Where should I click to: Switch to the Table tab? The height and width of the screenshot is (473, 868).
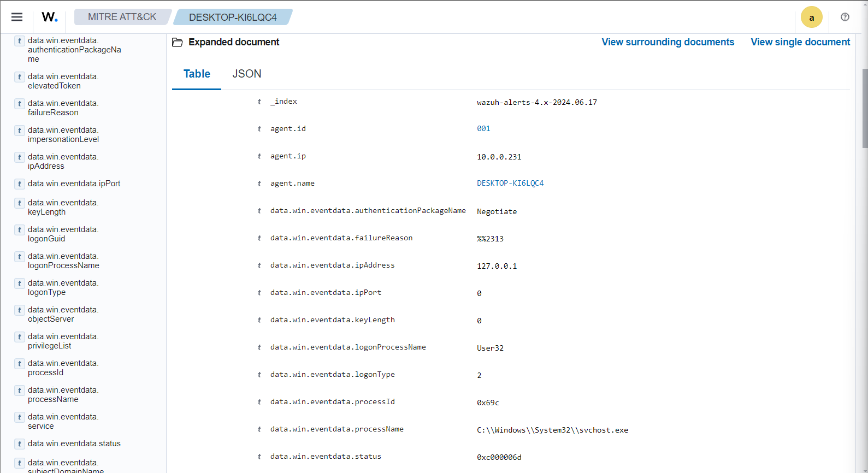pos(197,74)
